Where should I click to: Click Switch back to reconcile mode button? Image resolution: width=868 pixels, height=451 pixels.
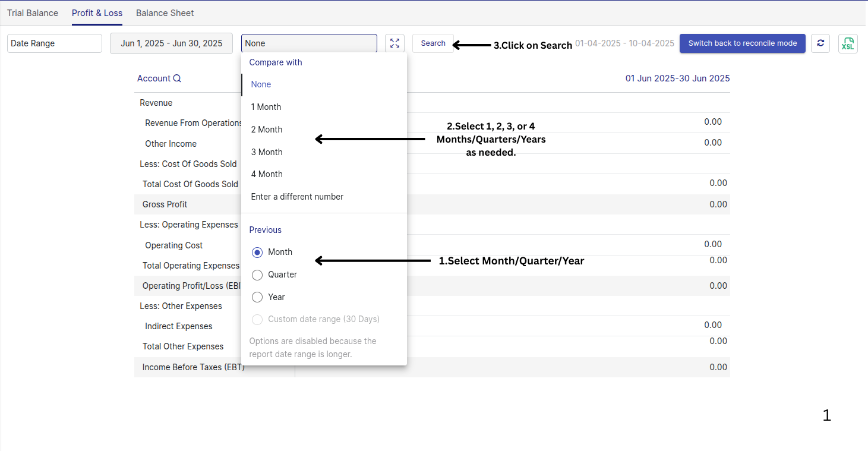point(743,43)
